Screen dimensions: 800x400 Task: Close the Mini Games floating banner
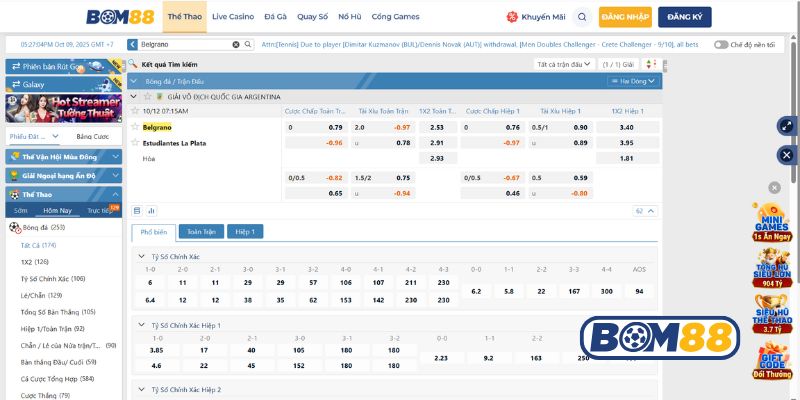point(774,187)
